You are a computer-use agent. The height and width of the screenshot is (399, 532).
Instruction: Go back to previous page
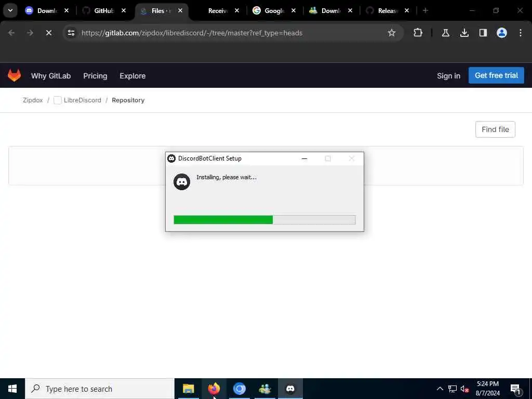coord(11,33)
